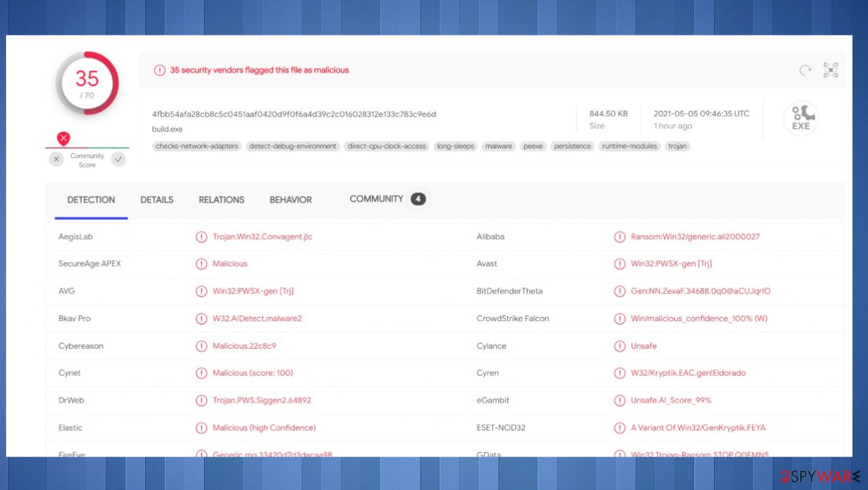Click the Trojan.PWS.Siggen2.64892 result
The image size is (868, 490).
(x=262, y=400)
